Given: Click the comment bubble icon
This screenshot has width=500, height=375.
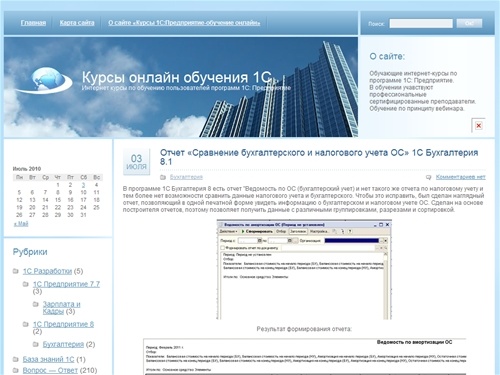Looking at the screenshot, I should [x=429, y=177].
